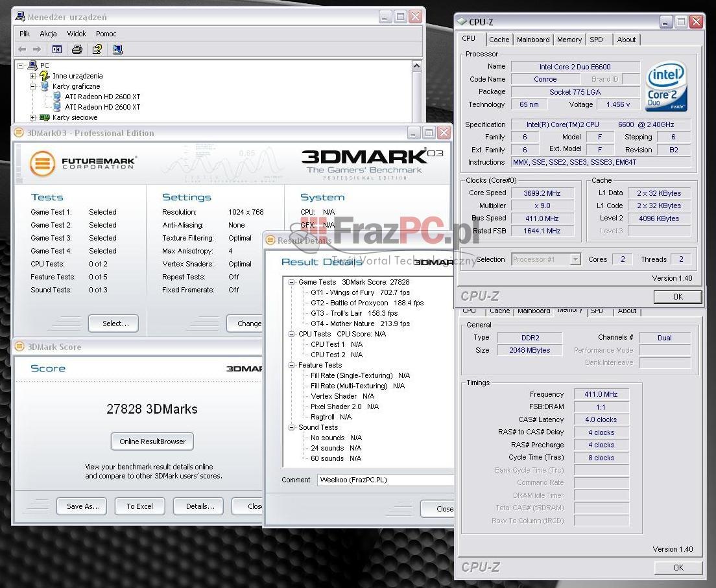The width and height of the screenshot is (716, 588).
Task: Switch to the About tab in top CPU-Z
Action: click(x=626, y=40)
